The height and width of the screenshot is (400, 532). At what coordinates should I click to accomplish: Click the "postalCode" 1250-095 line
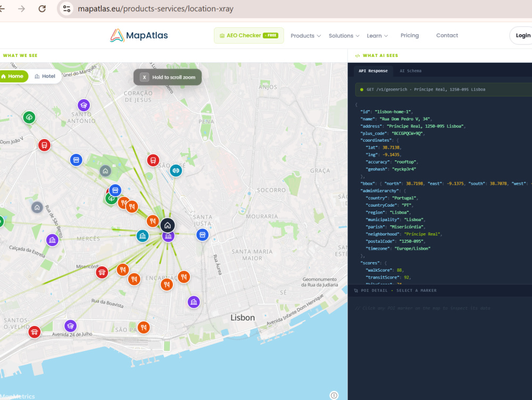395,241
